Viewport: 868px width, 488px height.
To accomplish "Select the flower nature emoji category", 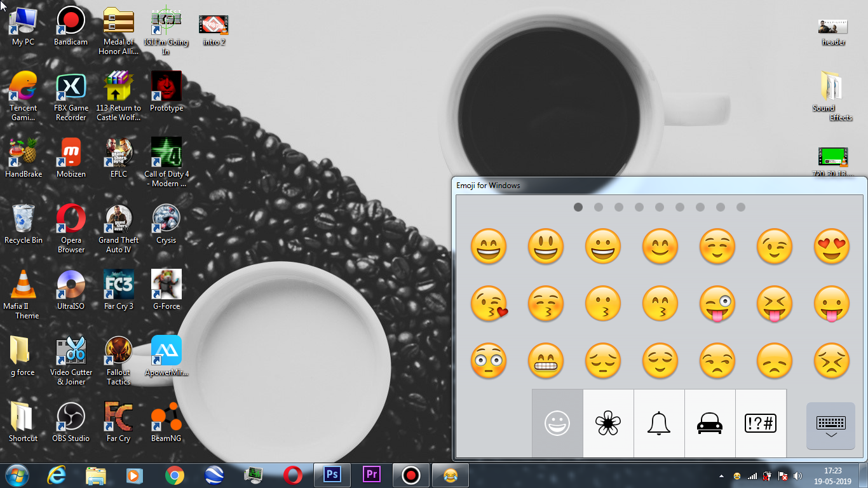I will tap(608, 423).
